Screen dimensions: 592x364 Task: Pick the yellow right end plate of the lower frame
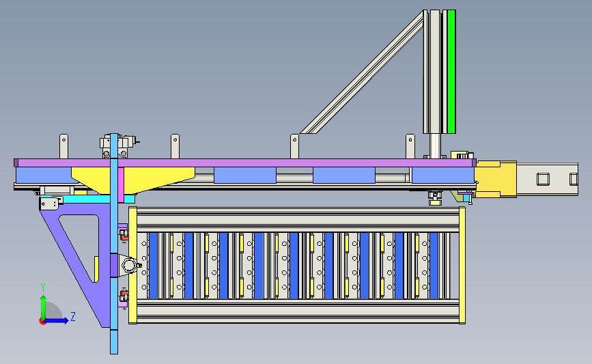462,265
